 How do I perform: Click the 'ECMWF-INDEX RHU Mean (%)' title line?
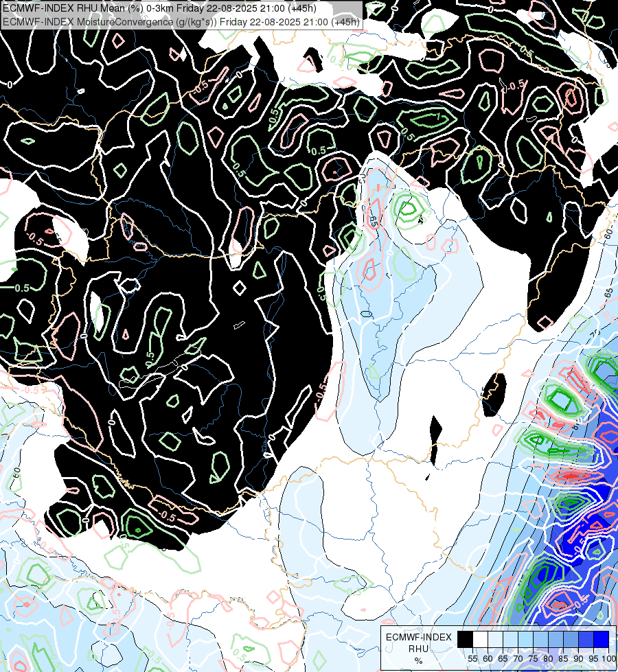click(x=159, y=8)
